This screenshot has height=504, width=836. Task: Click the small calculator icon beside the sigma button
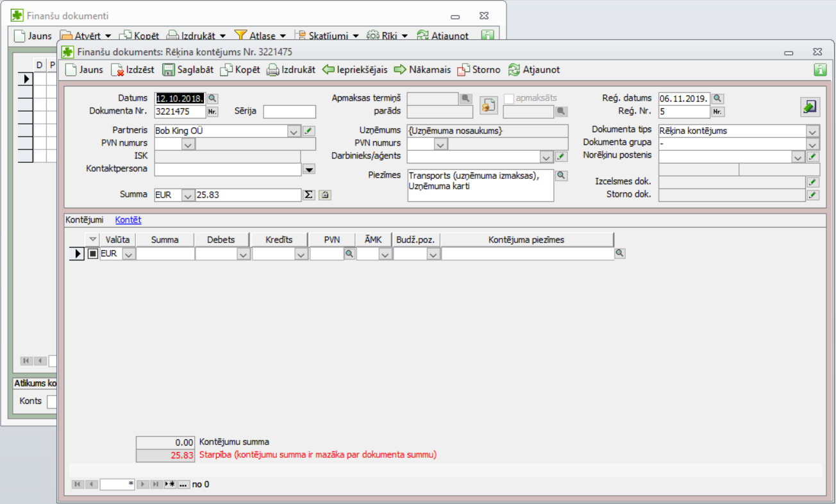click(325, 195)
